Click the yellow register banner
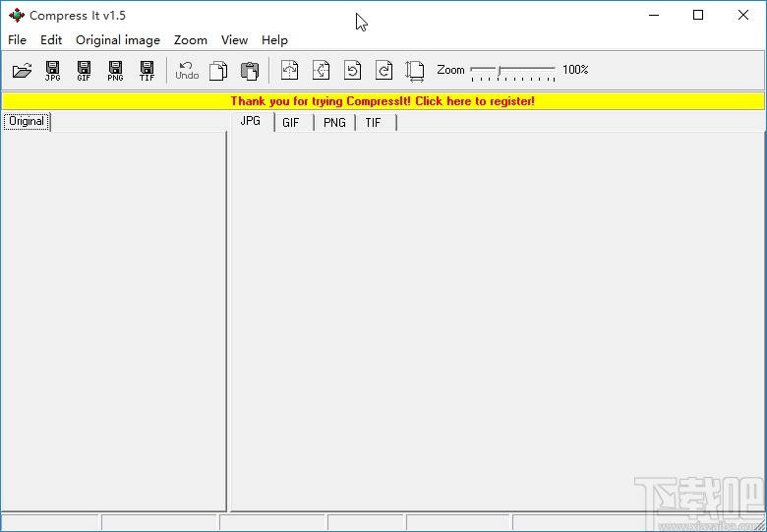The height and width of the screenshot is (532, 767). [383, 101]
